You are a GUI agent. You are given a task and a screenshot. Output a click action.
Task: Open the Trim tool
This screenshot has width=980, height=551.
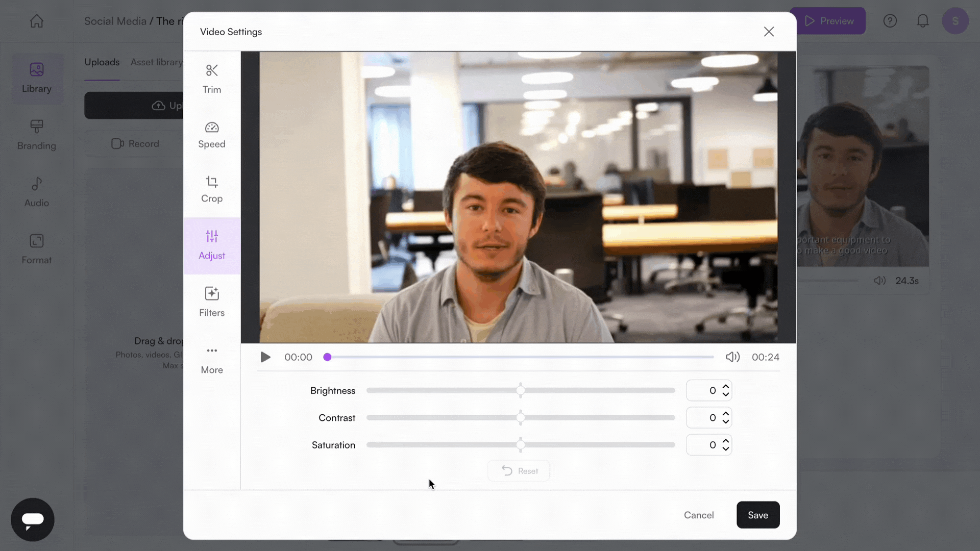pos(212,79)
